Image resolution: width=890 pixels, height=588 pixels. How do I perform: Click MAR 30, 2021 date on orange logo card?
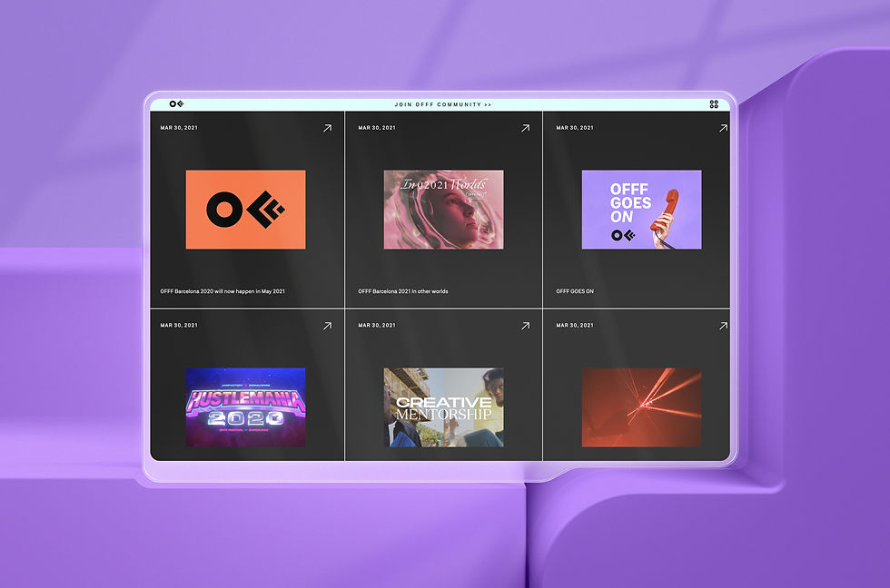pos(179,128)
